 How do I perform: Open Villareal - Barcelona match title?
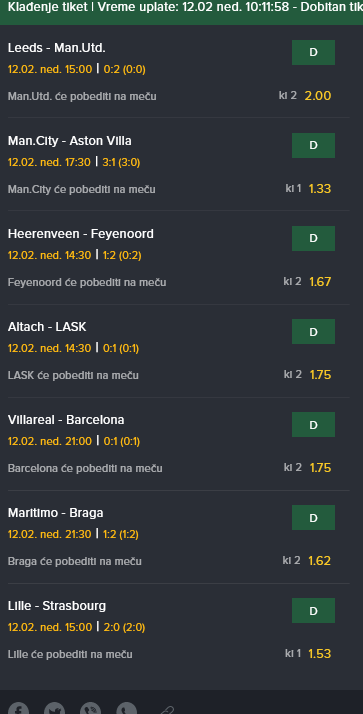pos(66,419)
